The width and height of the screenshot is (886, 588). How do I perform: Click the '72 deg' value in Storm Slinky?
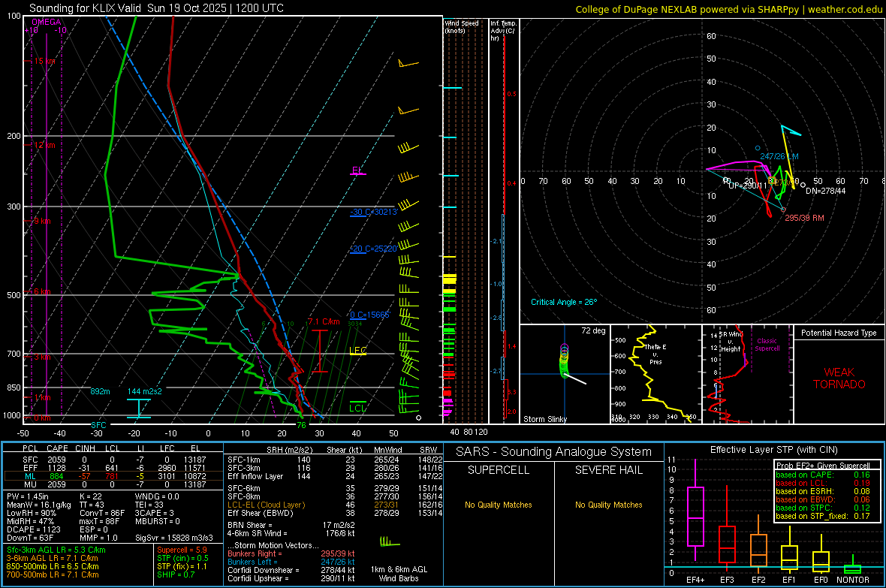tap(593, 330)
